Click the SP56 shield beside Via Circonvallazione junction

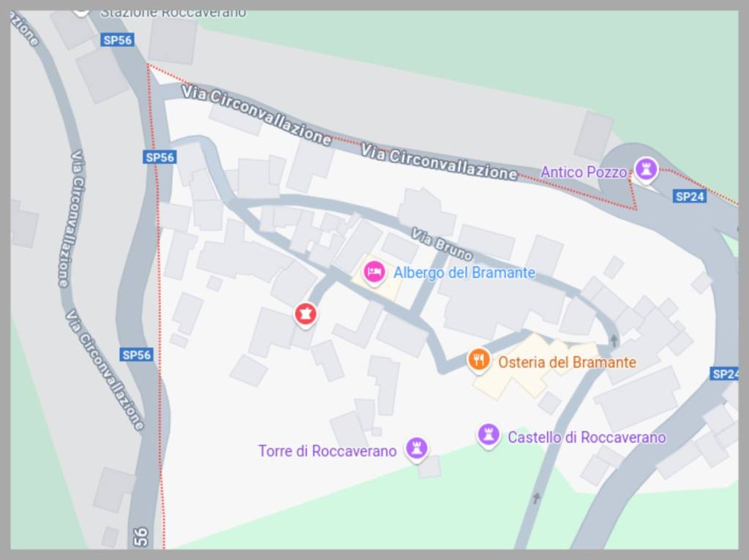click(159, 157)
